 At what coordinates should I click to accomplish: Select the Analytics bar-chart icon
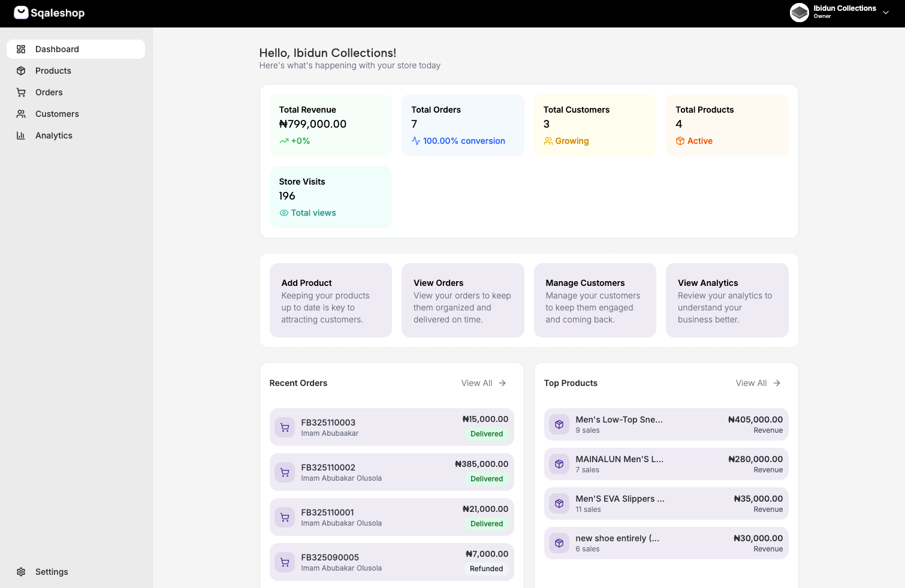22,135
